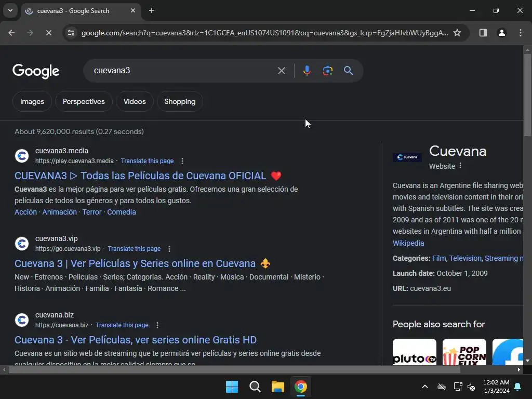This screenshot has width=532, height=399.
Task: Switch to Shopping results filter
Action: click(x=180, y=101)
